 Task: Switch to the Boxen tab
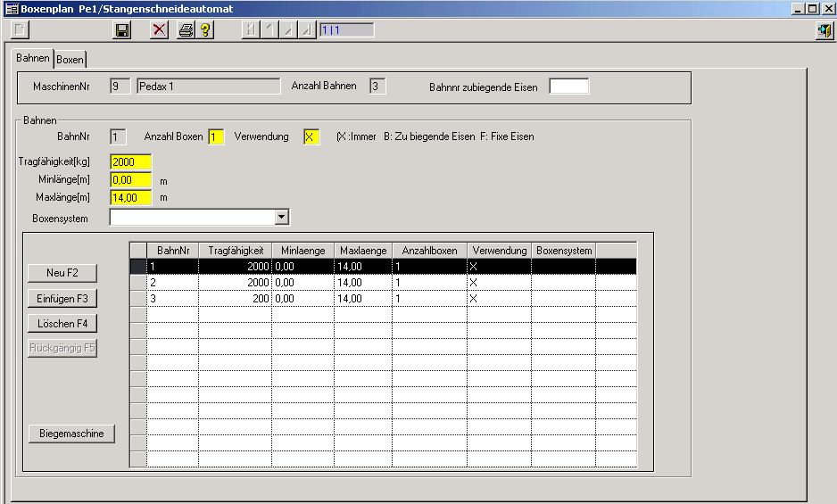tap(70, 60)
